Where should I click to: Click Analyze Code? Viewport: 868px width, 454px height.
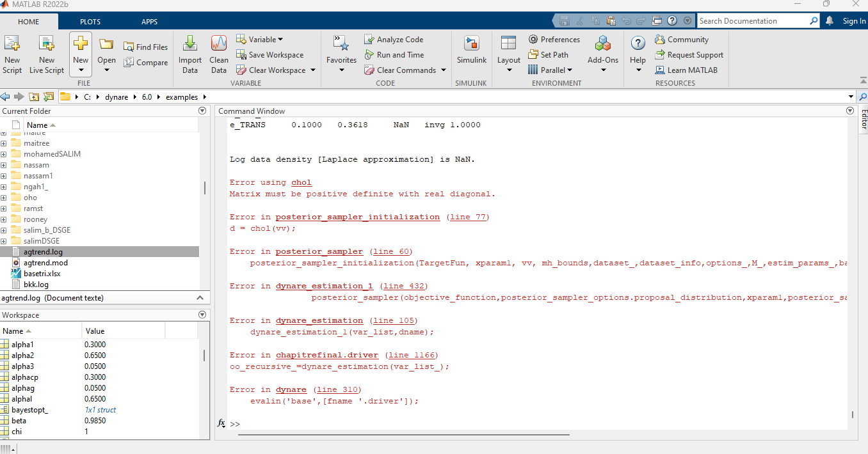click(394, 39)
